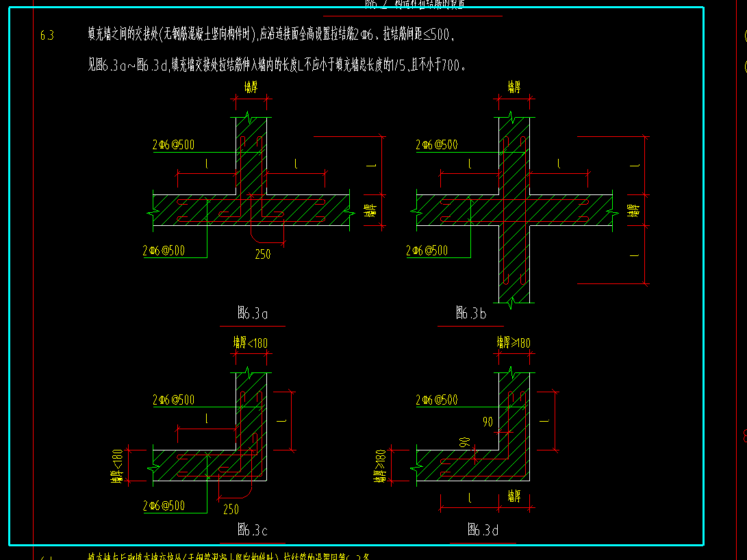
Task: Select the horizontal 90 dimension in figure 6.3d
Action: click(488, 422)
